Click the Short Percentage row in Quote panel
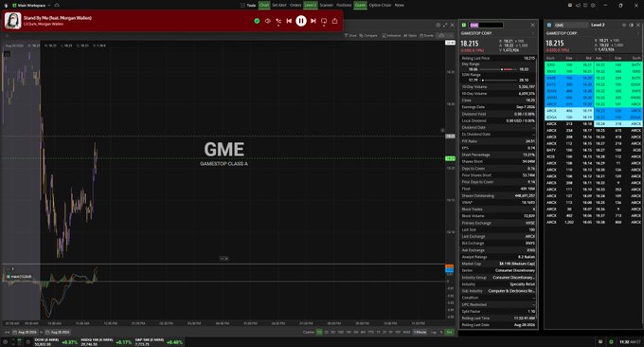644x347 pixels. click(x=498, y=155)
